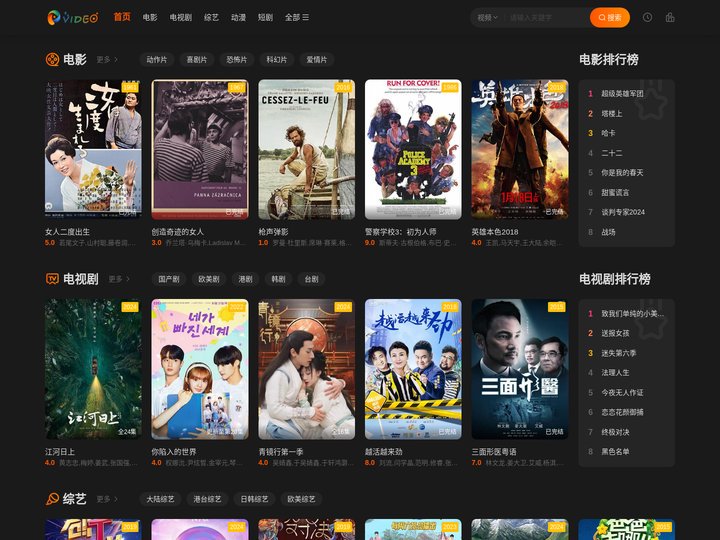
Task: Open the 江河日上 drama poster
Action: coord(93,369)
